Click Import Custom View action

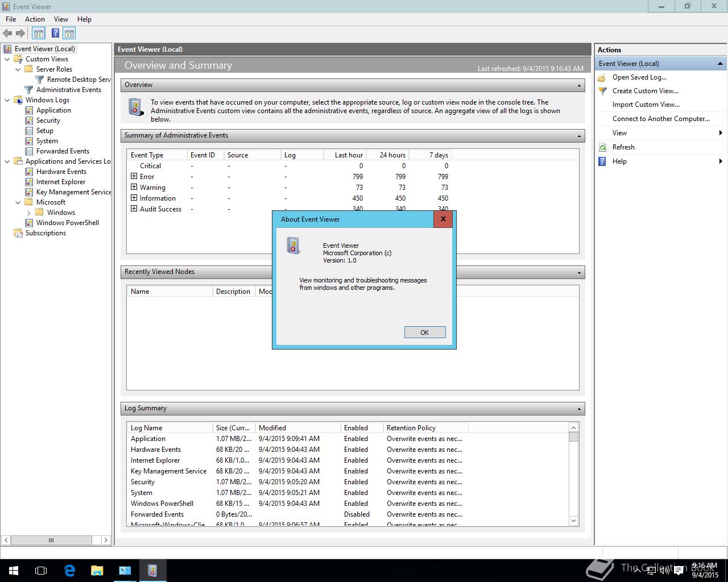(x=646, y=105)
